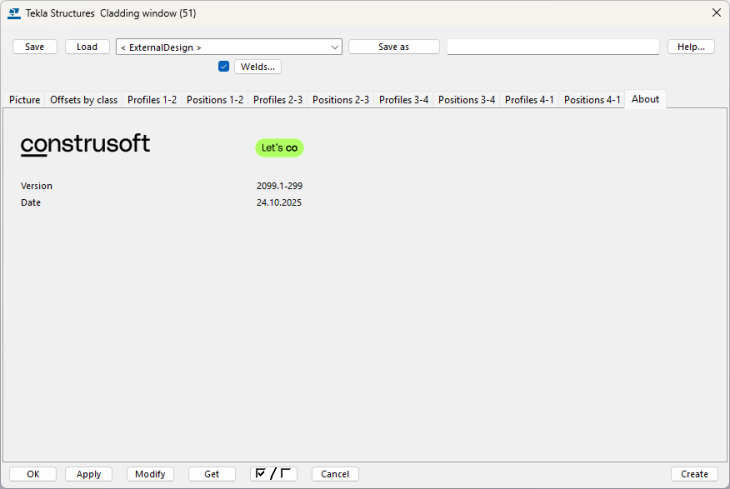The image size is (730, 489).
Task: Open the ExternalDesign settings dropdown
Action: click(229, 47)
